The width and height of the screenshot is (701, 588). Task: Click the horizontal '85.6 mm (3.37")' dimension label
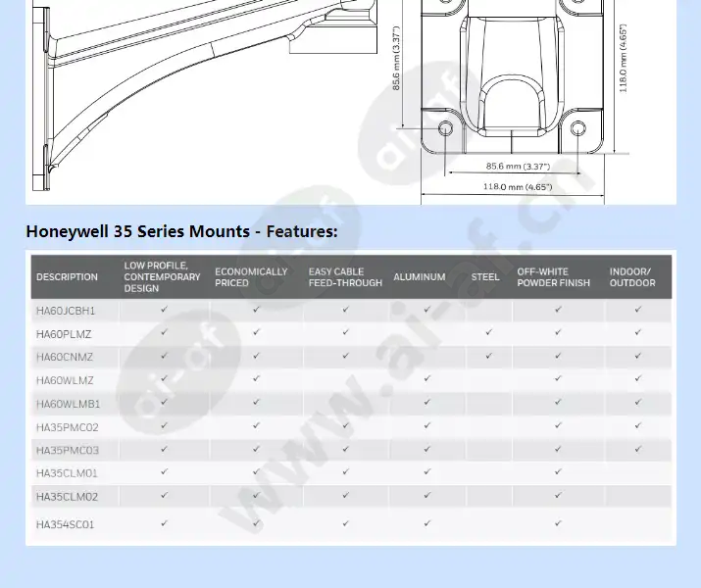pos(518,167)
